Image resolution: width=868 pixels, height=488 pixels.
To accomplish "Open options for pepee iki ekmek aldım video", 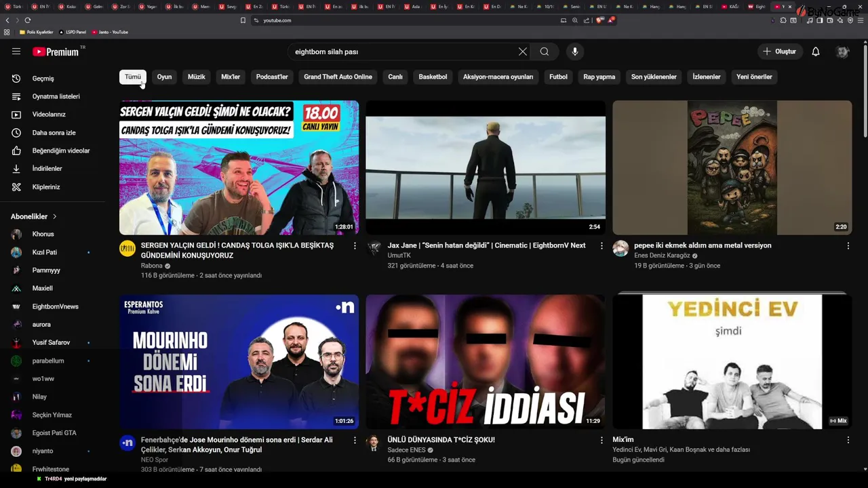I will click(x=848, y=246).
